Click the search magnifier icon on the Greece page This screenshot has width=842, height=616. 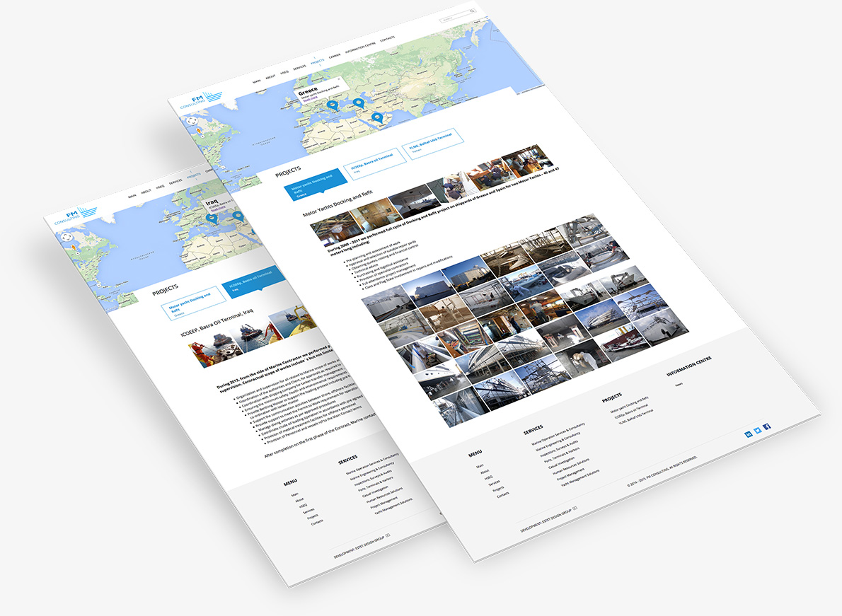(473, 11)
